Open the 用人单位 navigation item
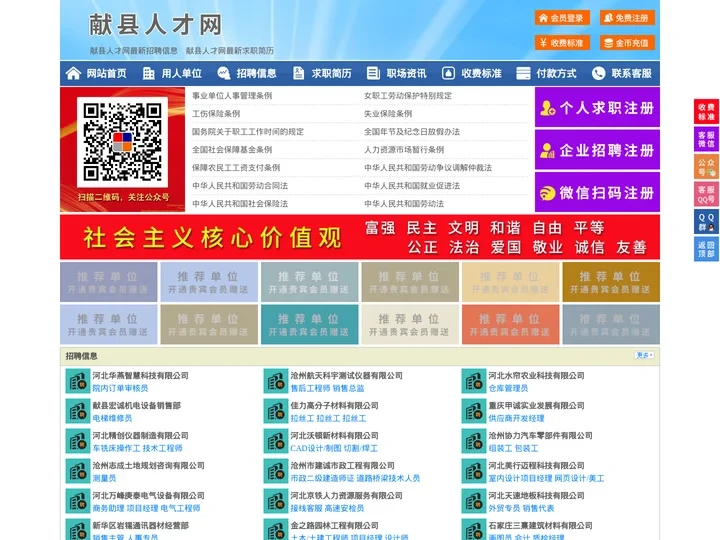720x540 pixels. click(x=181, y=73)
